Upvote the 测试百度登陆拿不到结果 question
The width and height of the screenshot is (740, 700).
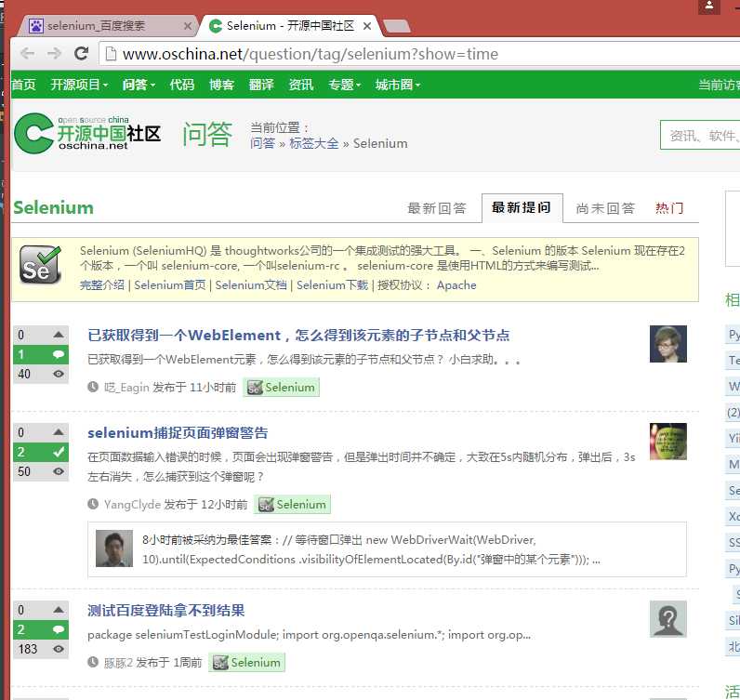[x=59, y=610]
